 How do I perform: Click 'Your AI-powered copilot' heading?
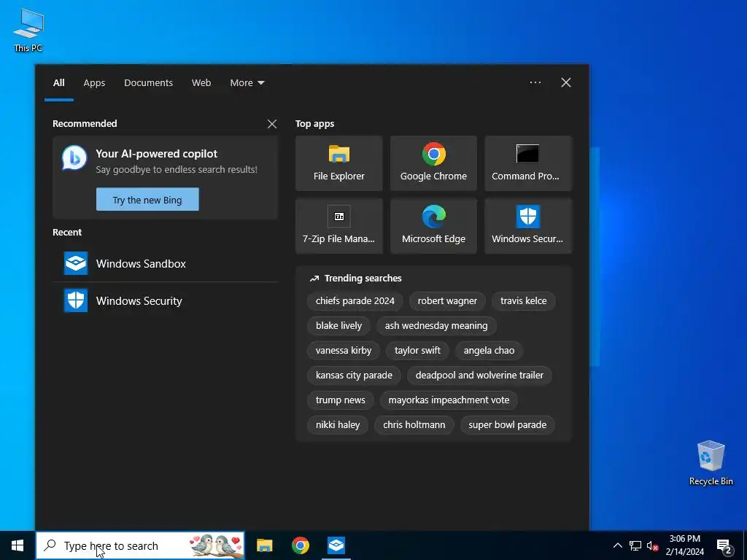156,154
